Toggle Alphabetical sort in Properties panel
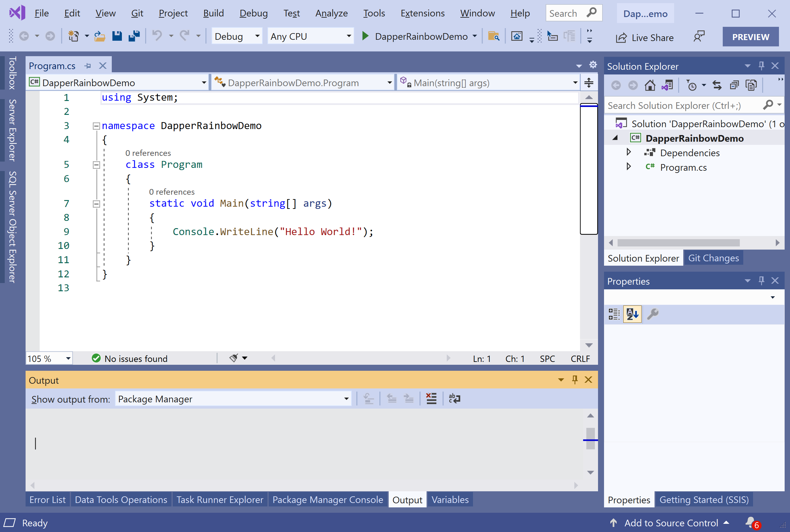This screenshot has height=532, width=790. click(x=632, y=314)
